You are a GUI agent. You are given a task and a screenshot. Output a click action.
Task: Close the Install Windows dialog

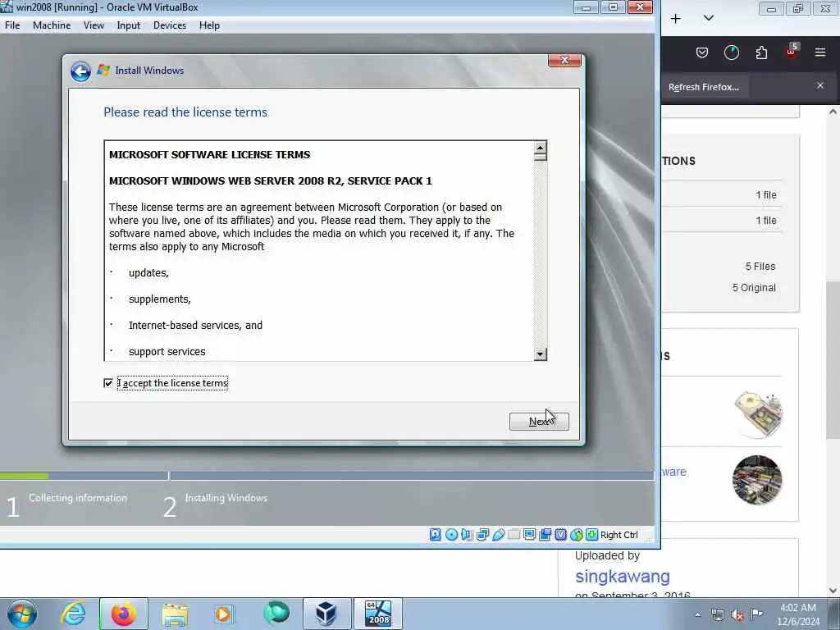click(564, 60)
